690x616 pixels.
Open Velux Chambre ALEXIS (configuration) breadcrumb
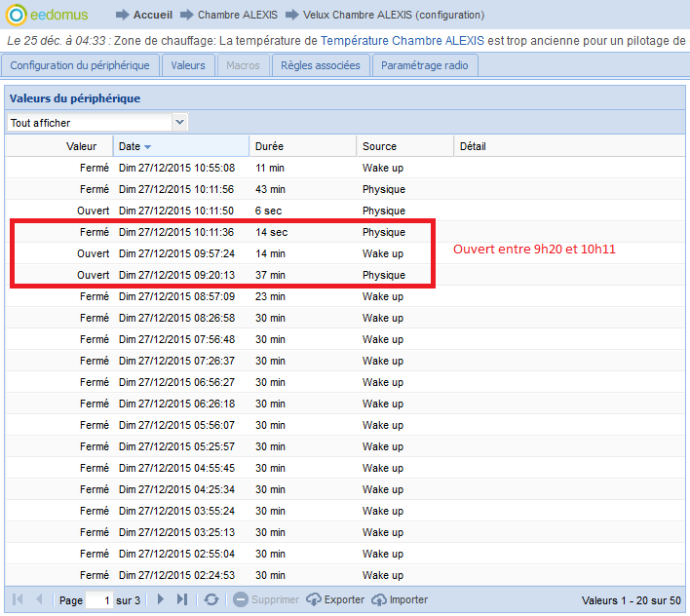[394, 15]
